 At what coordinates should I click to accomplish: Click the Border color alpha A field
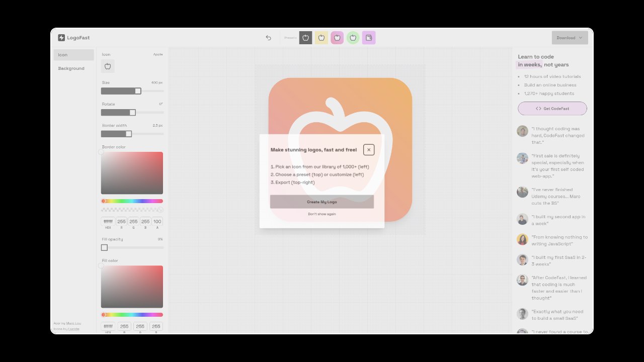157,222
